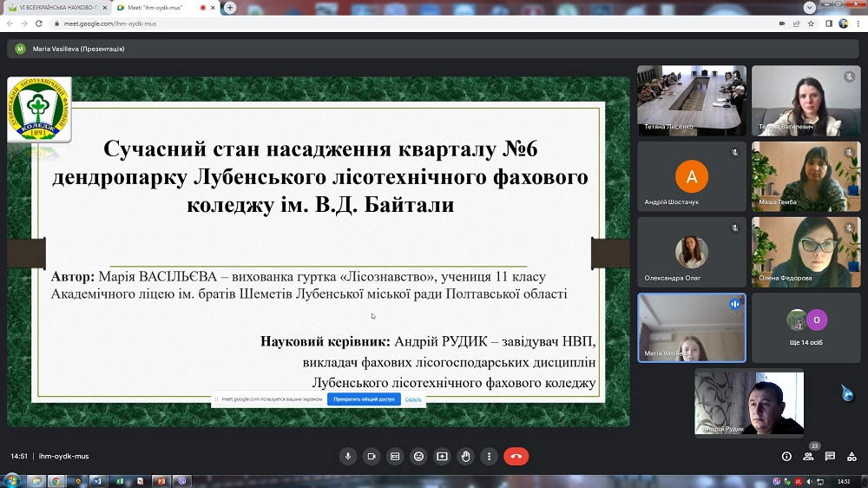
Task: Close the Meet ihm-oydk-mus tab
Action: coord(213,8)
